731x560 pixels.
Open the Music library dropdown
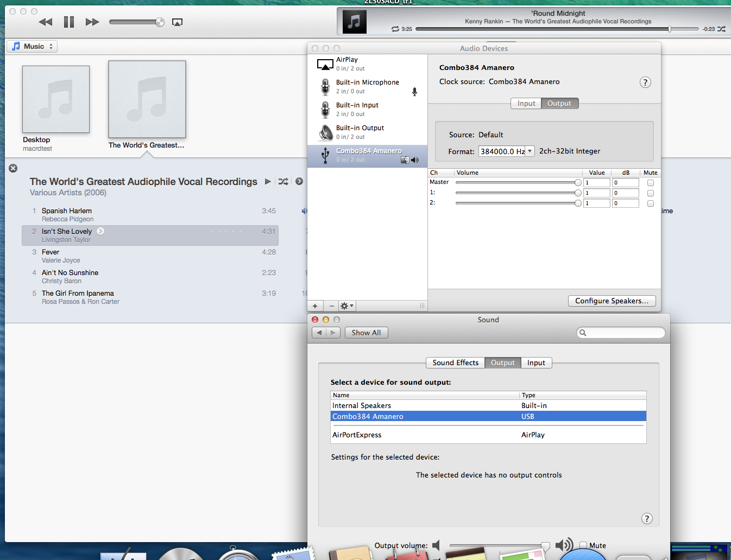tap(32, 47)
